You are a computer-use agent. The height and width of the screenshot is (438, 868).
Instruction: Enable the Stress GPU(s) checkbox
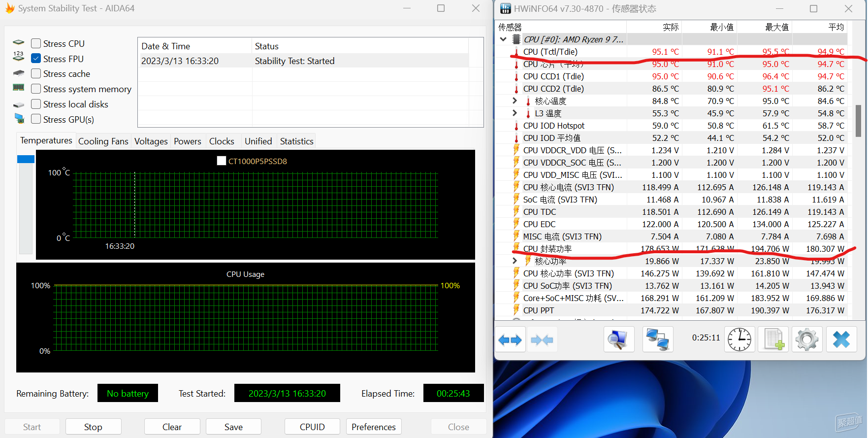click(x=36, y=119)
